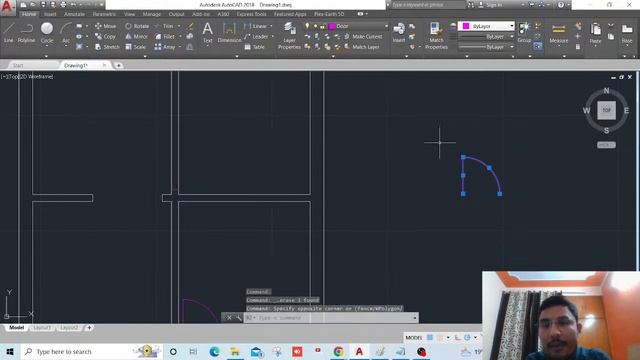Open the Manage ribbon tab
This screenshot has width=640, height=360.
click(152, 14)
